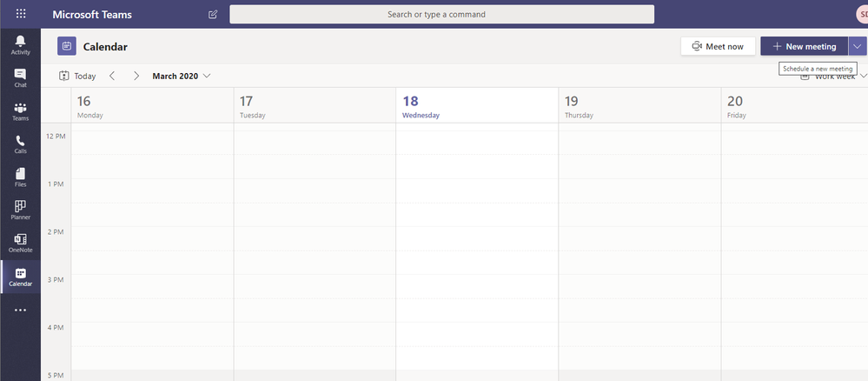868x381 pixels.
Task: Click the 1 PM time label
Action: click(x=55, y=184)
